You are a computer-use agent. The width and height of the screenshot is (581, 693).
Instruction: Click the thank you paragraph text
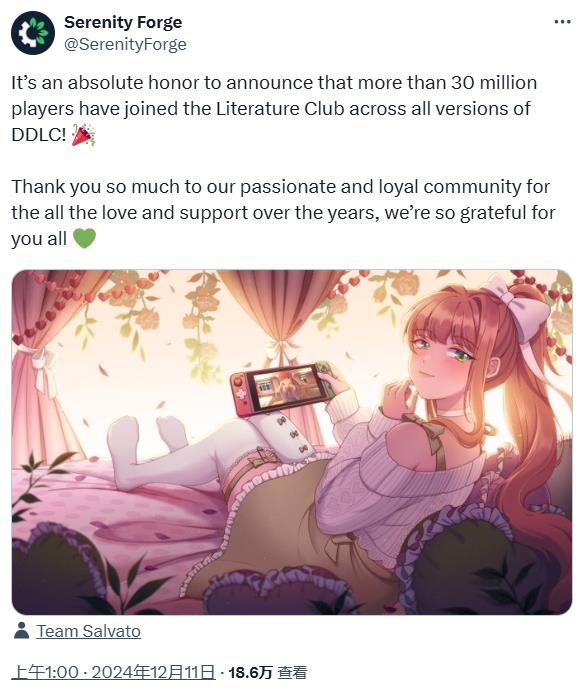pos(283,213)
